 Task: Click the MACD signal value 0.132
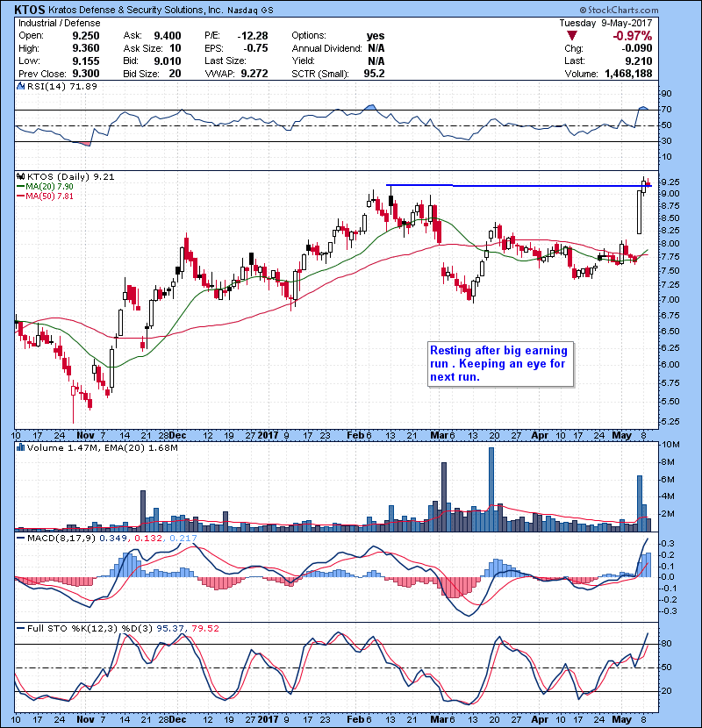click(x=148, y=539)
